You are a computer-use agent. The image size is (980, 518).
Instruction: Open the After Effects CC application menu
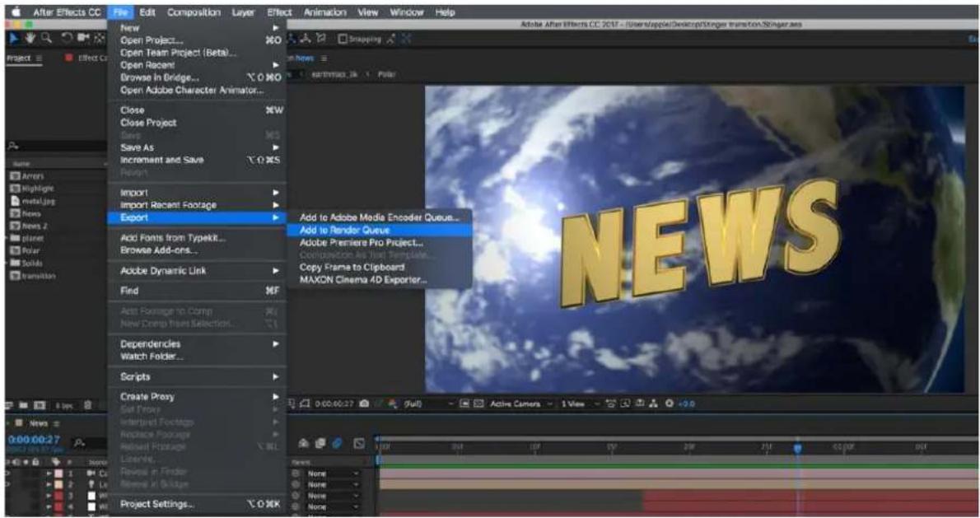tap(67, 12)
